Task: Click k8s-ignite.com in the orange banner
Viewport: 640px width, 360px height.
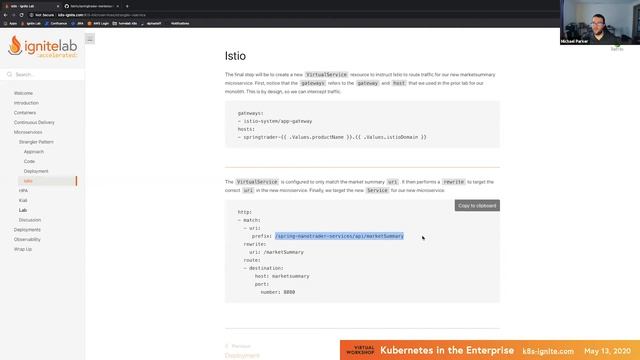Action: click(x=548, y=351)
